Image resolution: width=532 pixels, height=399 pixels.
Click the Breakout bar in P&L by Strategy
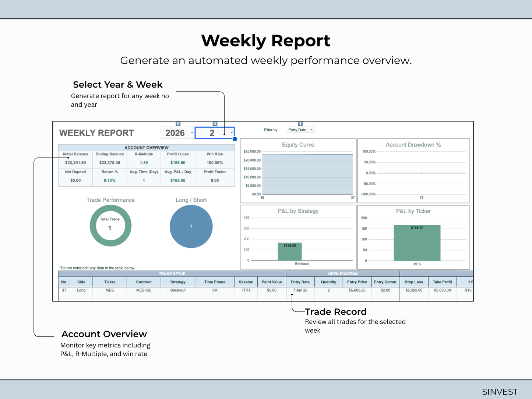(x=290, y=251)
